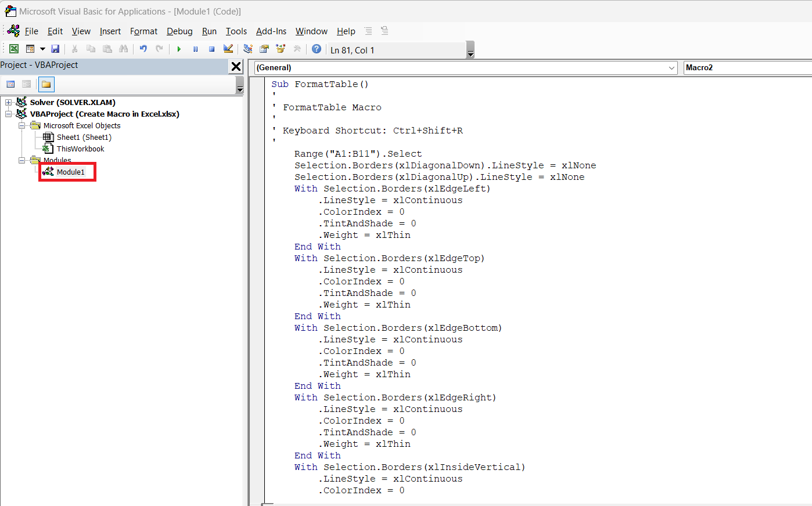Collapse the VBAProject (Create Macro in Excel.xlsx) node
The width and height of the screenshot is (812, 506).
(x=9, y=114)
